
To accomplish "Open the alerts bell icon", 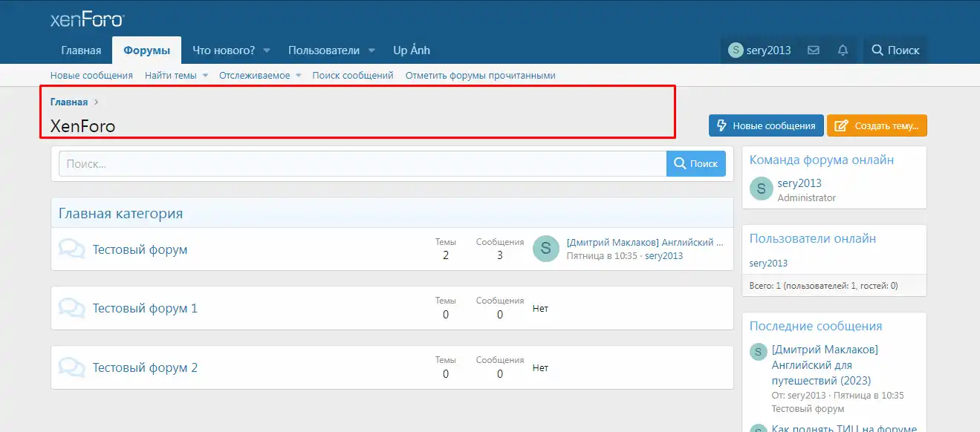I will pyautogui.click(x=843, y=50).
